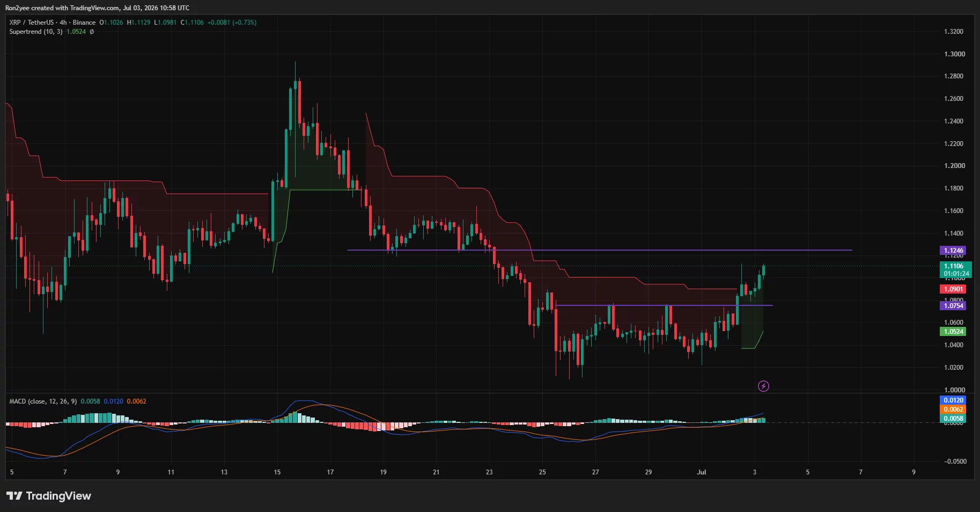Screen dimensions: 980x512
Task: Click the 15 date label on time axis
Action: (277, 472)
